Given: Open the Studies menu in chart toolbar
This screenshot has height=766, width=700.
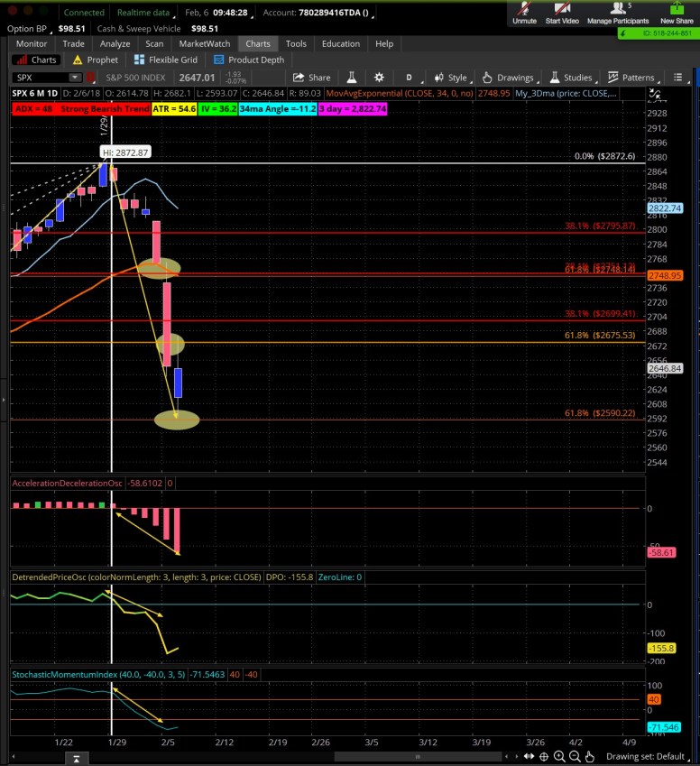Looking at the screenshot, I should click(x=571, y=78).
